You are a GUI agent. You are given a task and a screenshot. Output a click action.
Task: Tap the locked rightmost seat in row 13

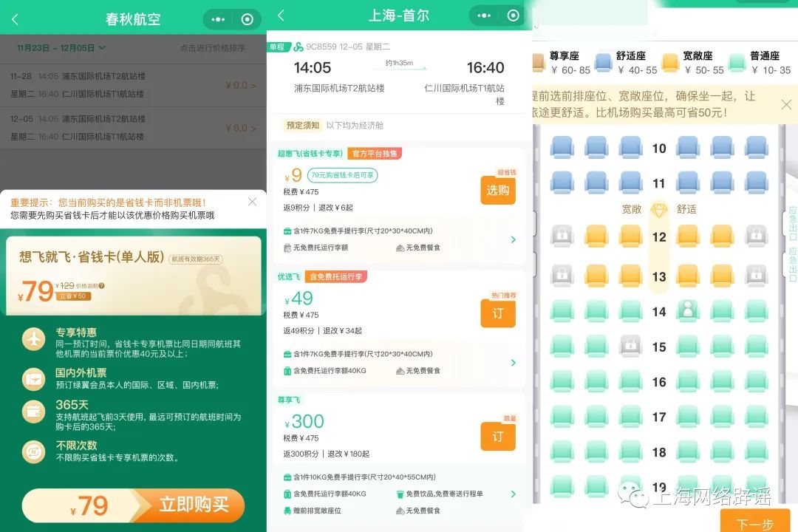(757, 276)
